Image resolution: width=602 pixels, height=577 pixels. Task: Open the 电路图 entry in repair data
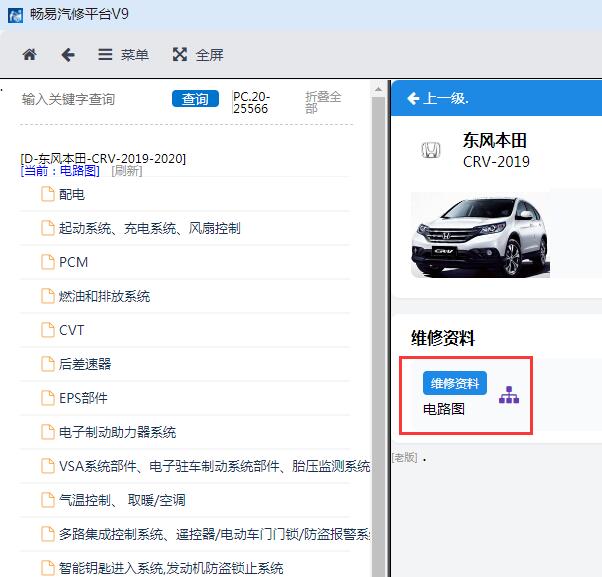click(444, 409)
